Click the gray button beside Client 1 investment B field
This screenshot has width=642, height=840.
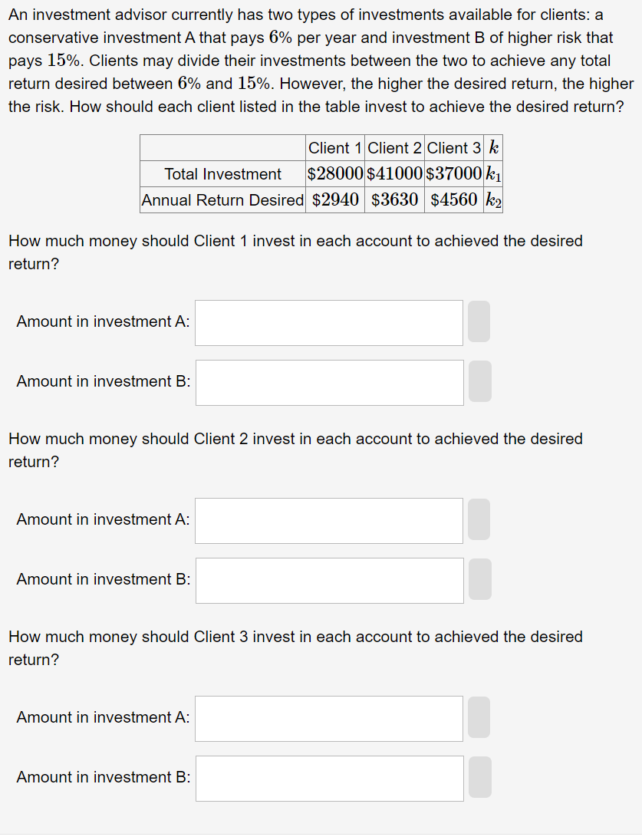click(479, 381)
